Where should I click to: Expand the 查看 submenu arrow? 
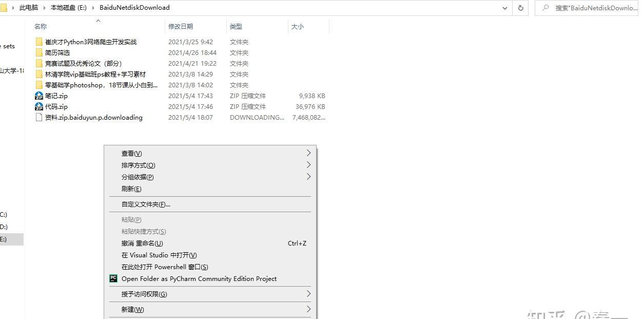308,153
